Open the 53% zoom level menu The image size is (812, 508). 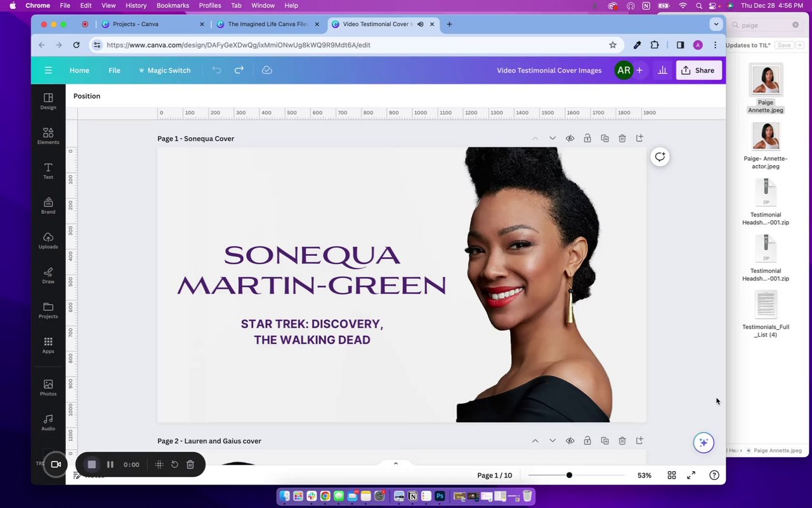pyautogui.click(x=645, y=475)
